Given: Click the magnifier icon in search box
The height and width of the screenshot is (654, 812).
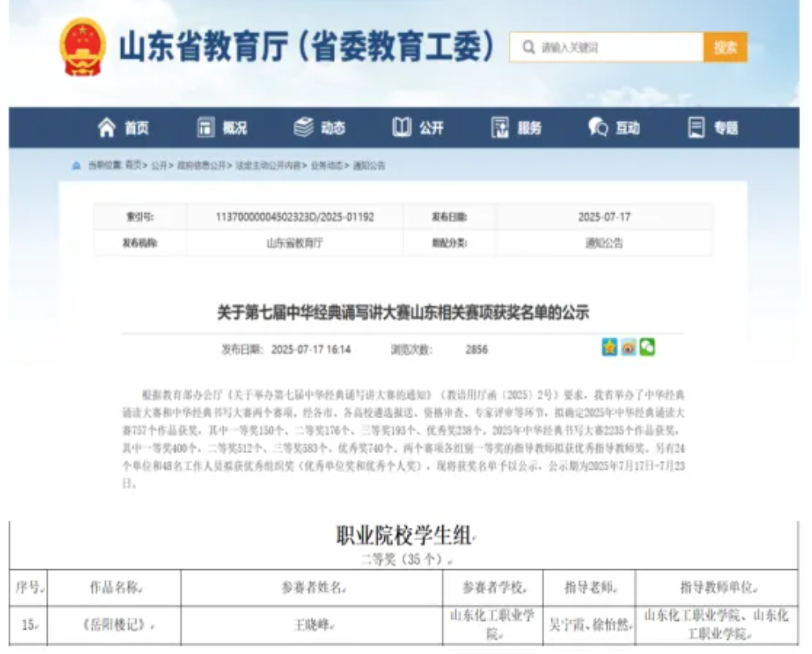Looking at the screenshot, I should [529, 48].
